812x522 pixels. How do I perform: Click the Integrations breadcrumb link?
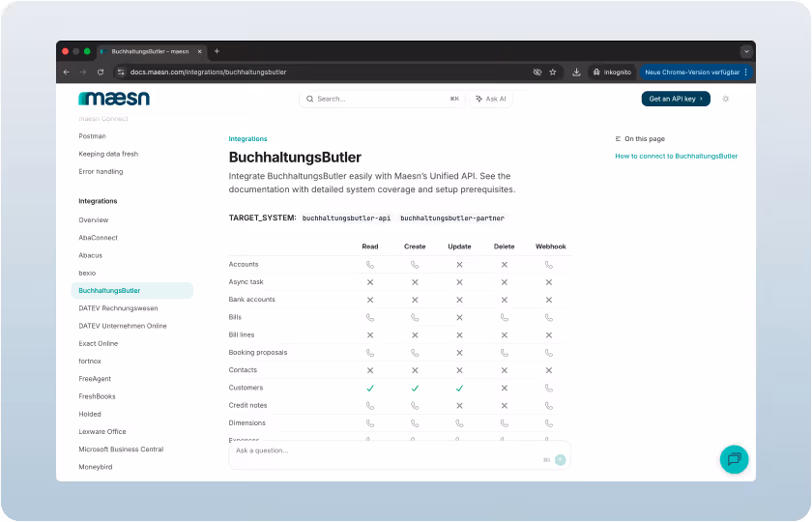pos(248,139)
